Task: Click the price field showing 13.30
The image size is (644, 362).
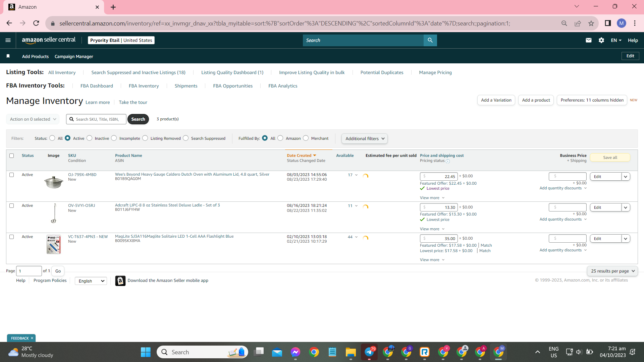Action: click(439, 207)
